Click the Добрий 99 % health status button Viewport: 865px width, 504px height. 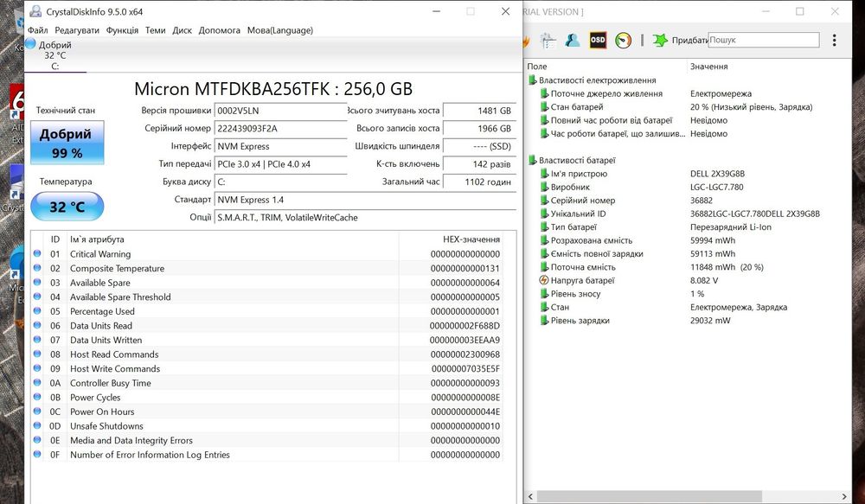67,143
